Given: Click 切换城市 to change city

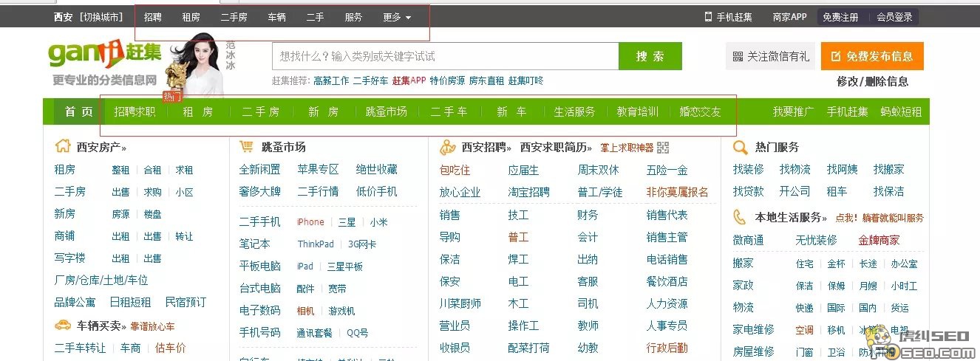Looking at the screenshot, I should point(101,17).
